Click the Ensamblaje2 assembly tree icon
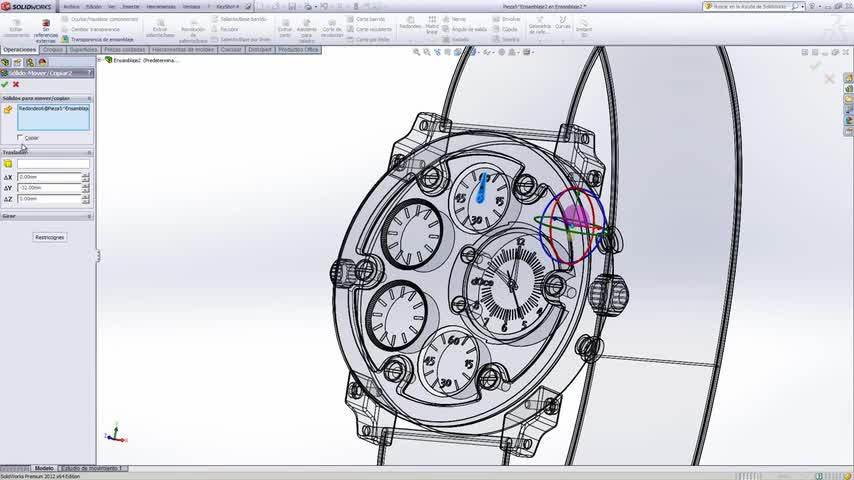 click(x=109, y=60)
